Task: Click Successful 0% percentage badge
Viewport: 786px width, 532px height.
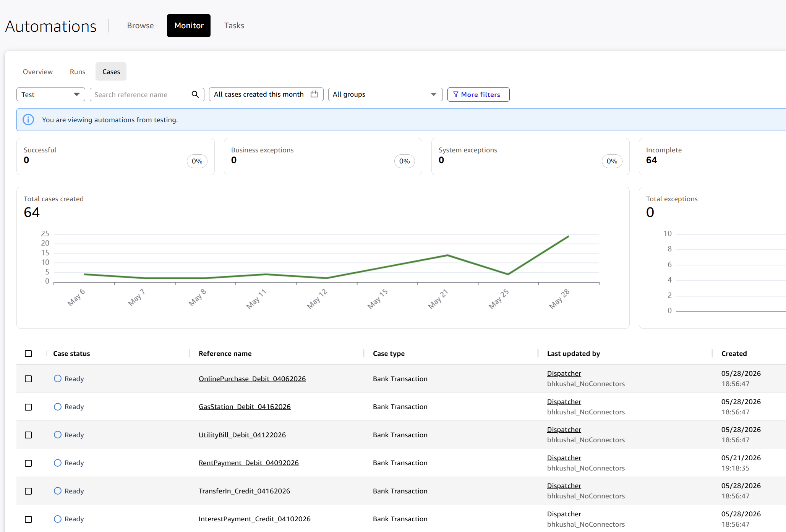Action: point(197,161)
